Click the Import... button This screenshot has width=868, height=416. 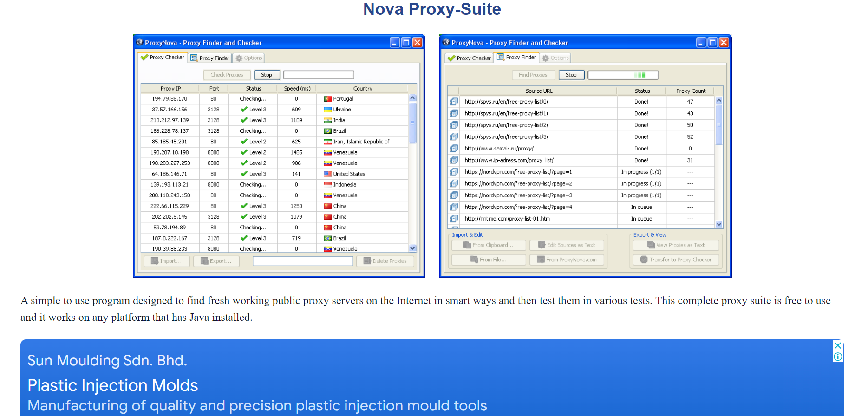coord(166,261)
